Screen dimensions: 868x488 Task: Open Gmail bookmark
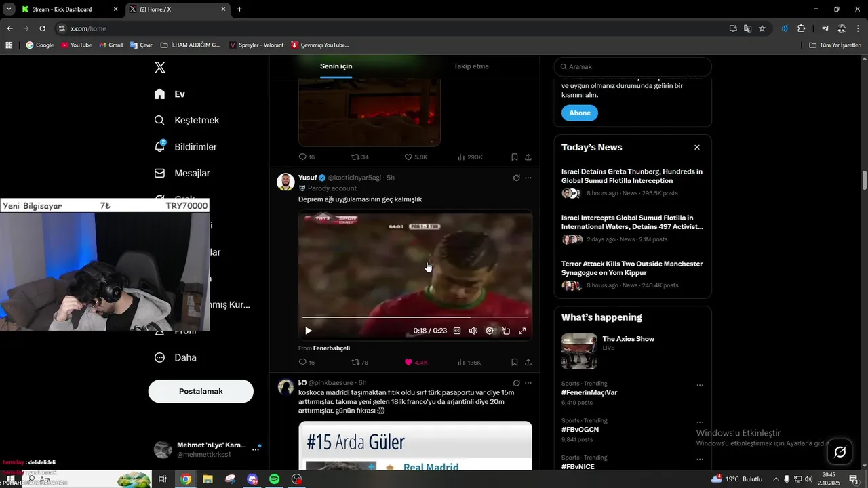pos(111,45)
